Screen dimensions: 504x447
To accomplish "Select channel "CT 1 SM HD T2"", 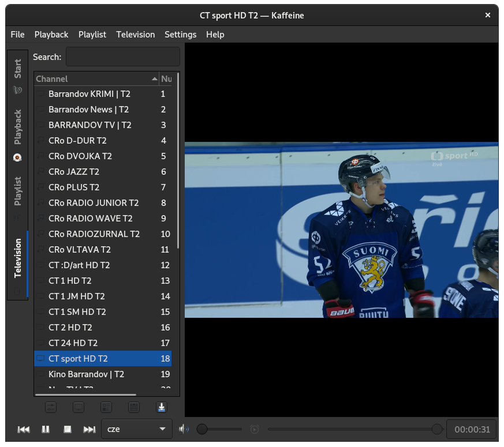I will click(103, 312).
